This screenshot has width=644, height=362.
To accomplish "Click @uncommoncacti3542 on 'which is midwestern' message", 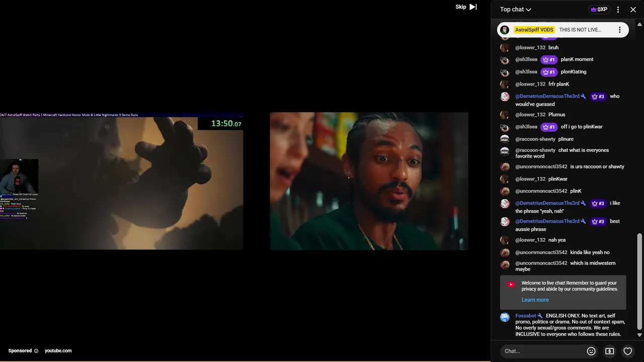I will click(x=541, y=263).
